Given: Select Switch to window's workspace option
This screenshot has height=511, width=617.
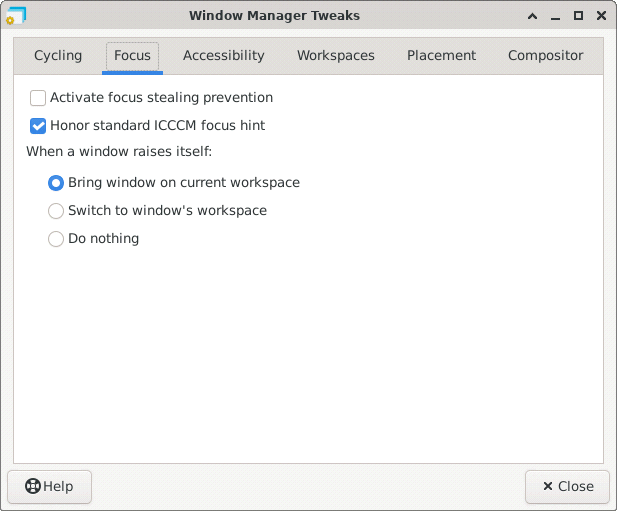Looking at the screenshot, I should pyautogui.click(x=56, y=211).
